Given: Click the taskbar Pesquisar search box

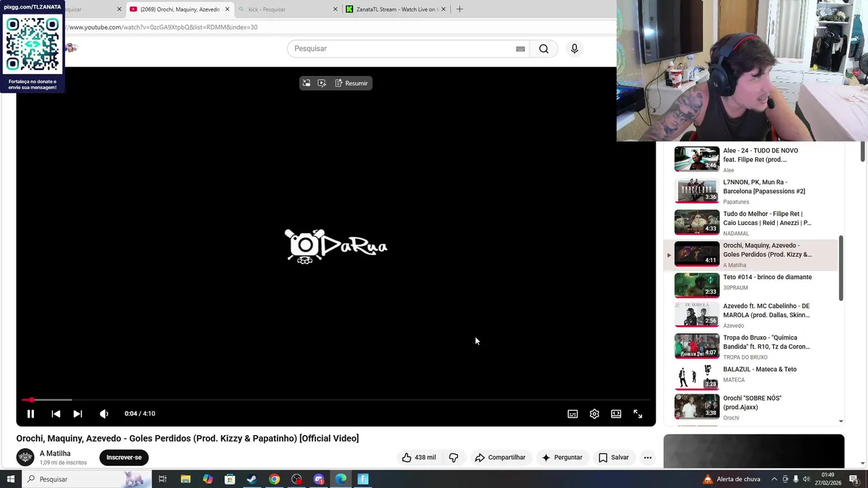Looking at the screenshot, I should click(x=88, y=479).
